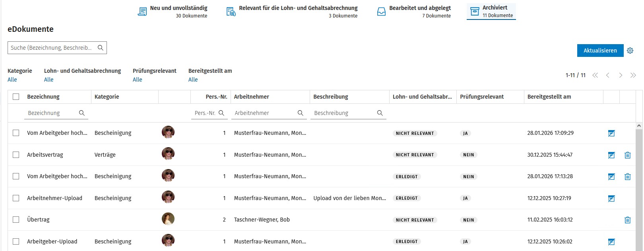Click the search icon in Arbeitnehmer filter
Screen dimensions: 644x251
[301, 113]
